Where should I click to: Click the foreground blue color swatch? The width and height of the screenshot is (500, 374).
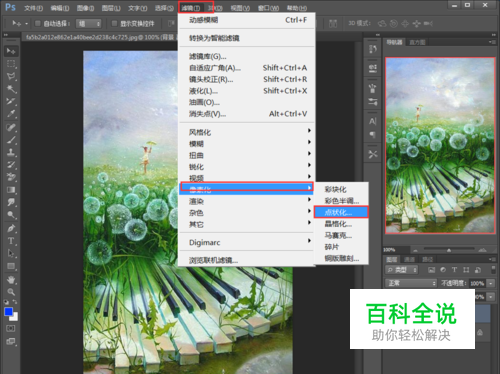tap(8, 312)
